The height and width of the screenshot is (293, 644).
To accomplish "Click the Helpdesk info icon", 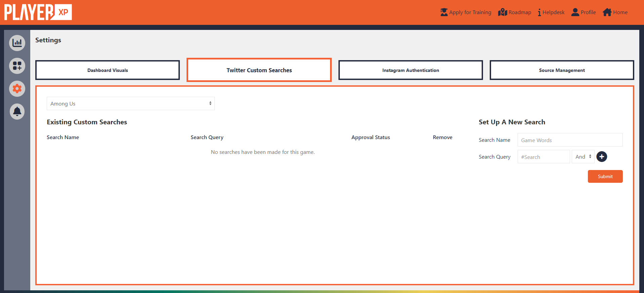I will pyautogui.click(x=539, y=12).
